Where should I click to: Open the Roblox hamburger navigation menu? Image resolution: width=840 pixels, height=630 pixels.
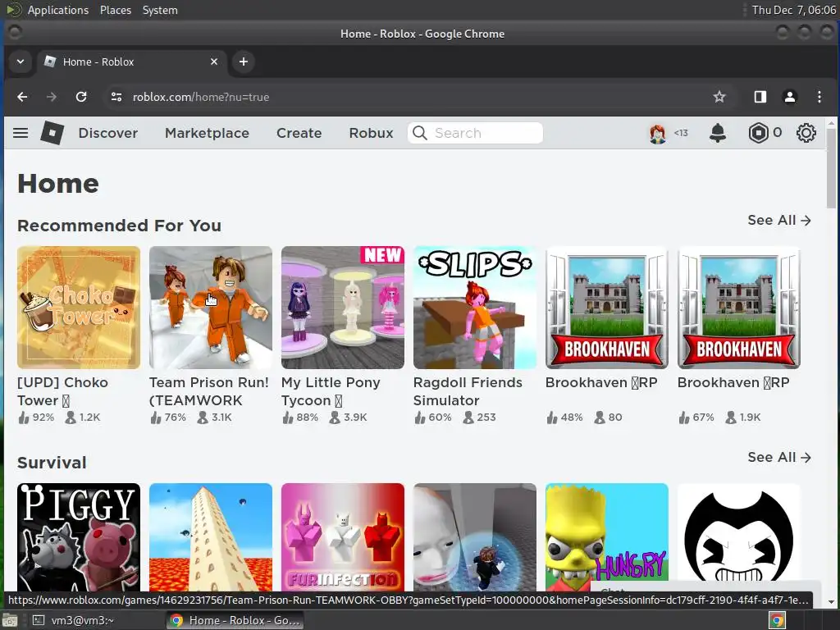[21, 133]
